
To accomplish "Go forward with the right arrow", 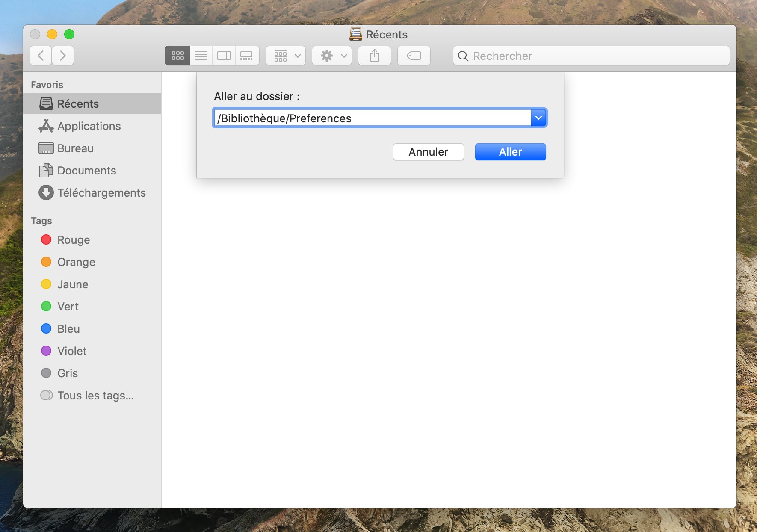I will point(63,56).
